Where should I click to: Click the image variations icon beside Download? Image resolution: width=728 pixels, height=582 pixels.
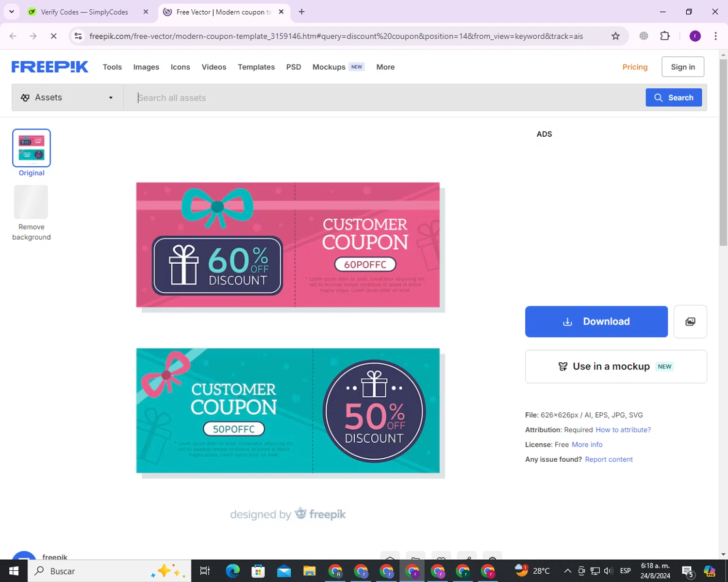[690, 322]
